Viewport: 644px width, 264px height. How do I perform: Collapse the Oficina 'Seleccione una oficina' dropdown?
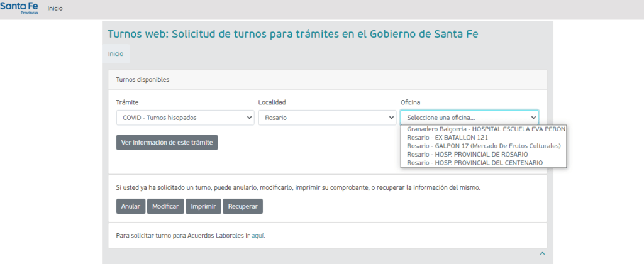coord(469,118)
